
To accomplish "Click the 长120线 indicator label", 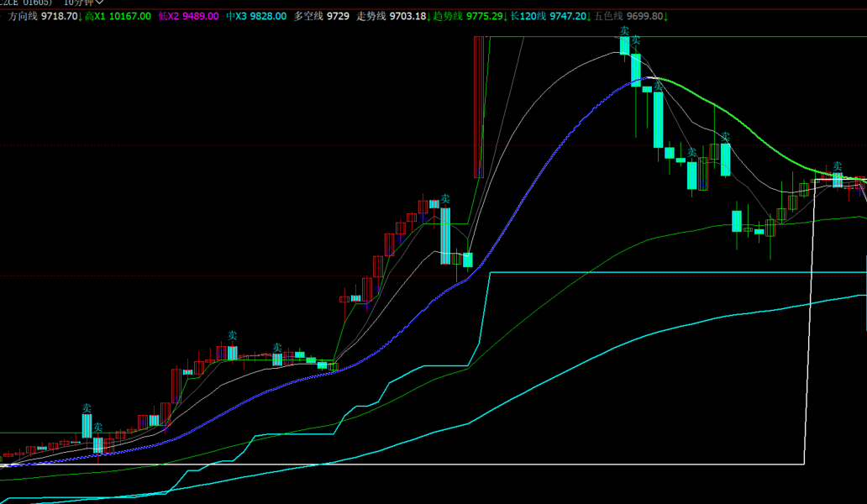I will [x=528, y=16].
